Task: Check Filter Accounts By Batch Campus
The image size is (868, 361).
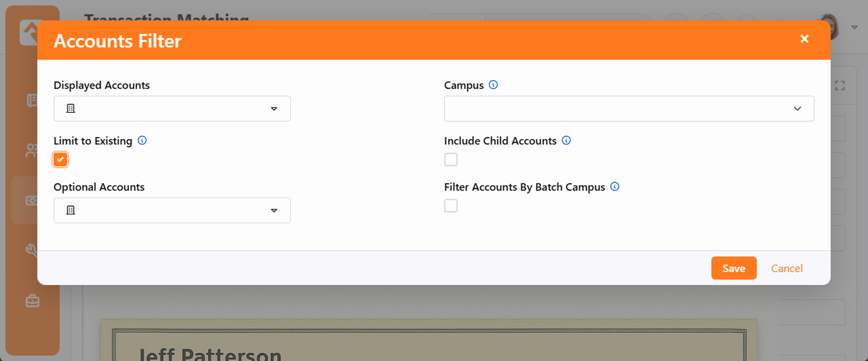Action: click(451, 206)
